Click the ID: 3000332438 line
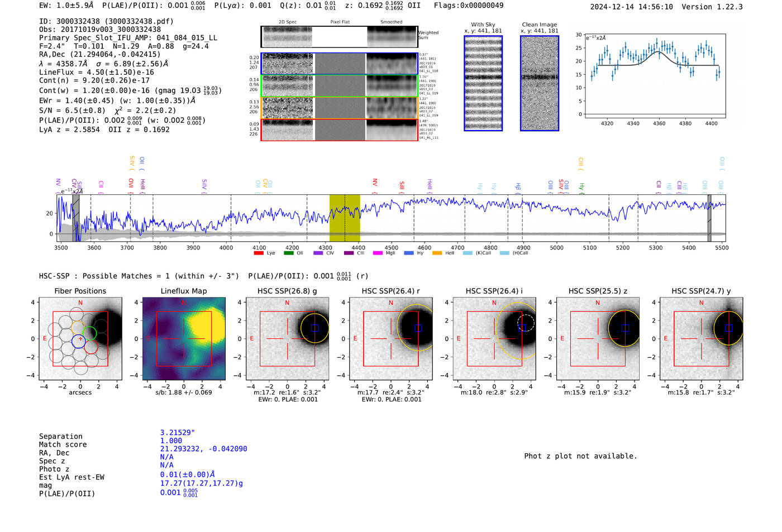 [106, 21]
